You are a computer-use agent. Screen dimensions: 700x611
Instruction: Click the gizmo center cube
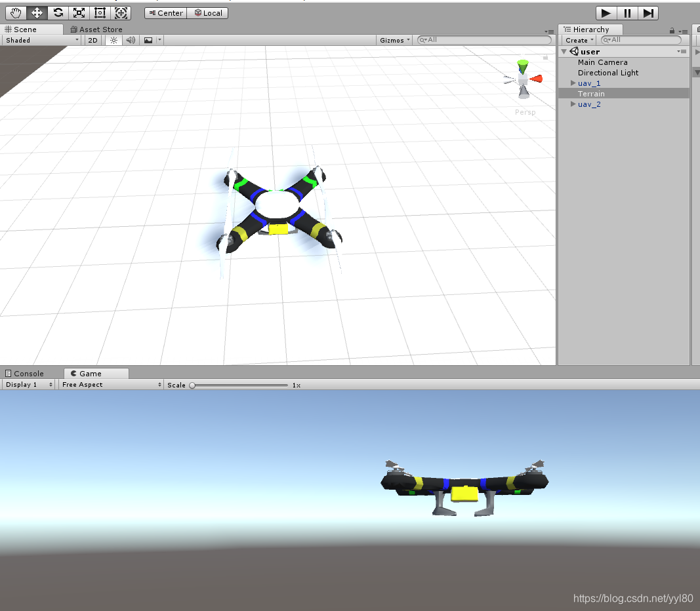click(523, 80)
